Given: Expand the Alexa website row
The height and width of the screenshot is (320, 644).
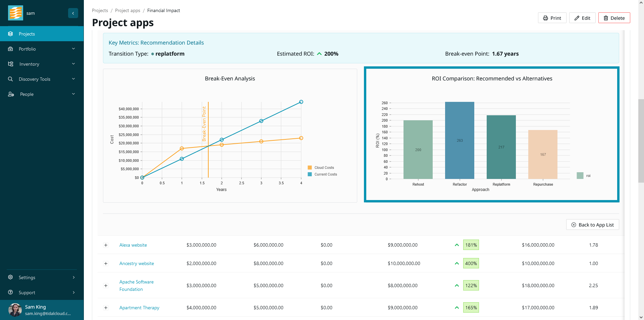Looking at the screenshot, I should click(106, 245).
